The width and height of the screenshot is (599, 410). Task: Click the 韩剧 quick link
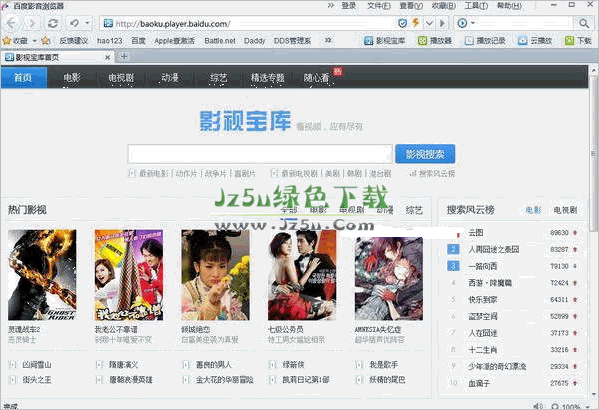point(354,173)
